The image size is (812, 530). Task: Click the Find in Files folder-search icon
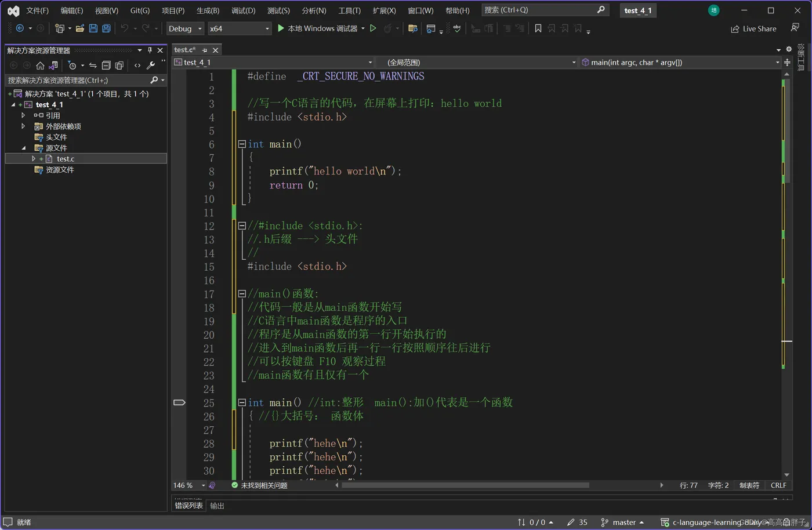(413, 28)
